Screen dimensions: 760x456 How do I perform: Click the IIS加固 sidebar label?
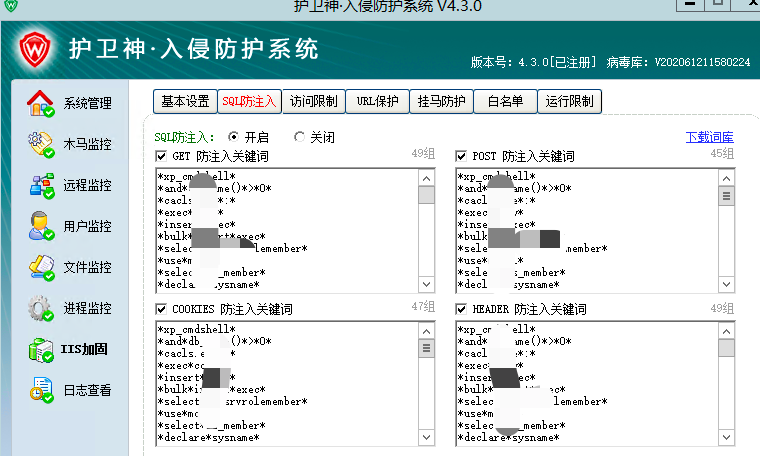(84, 349)
